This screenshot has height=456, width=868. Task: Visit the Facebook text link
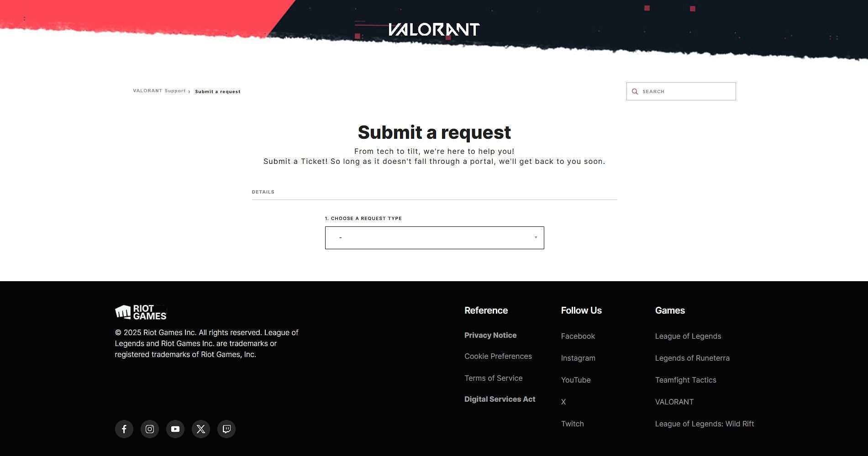pos(578,336)
